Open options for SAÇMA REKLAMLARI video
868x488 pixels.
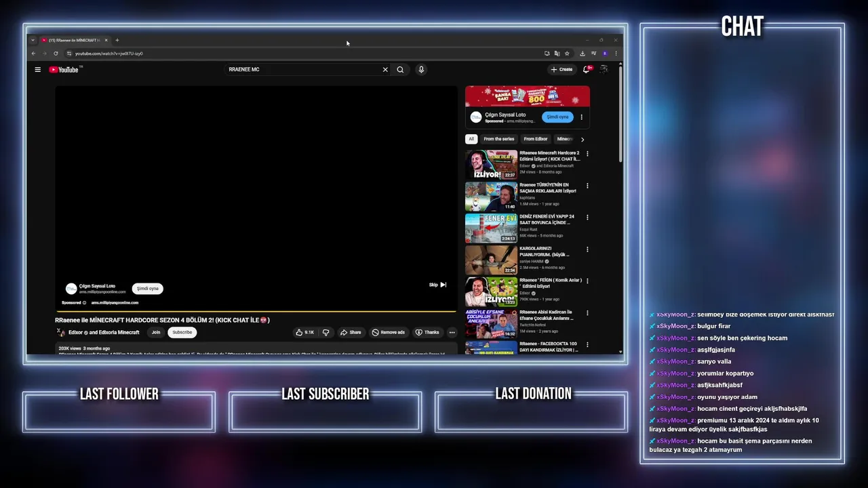click(587, 186)
